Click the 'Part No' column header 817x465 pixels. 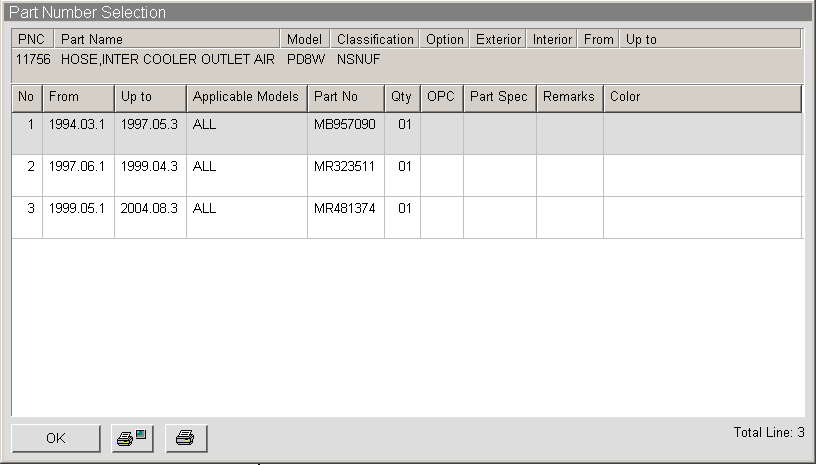(345, 97)
